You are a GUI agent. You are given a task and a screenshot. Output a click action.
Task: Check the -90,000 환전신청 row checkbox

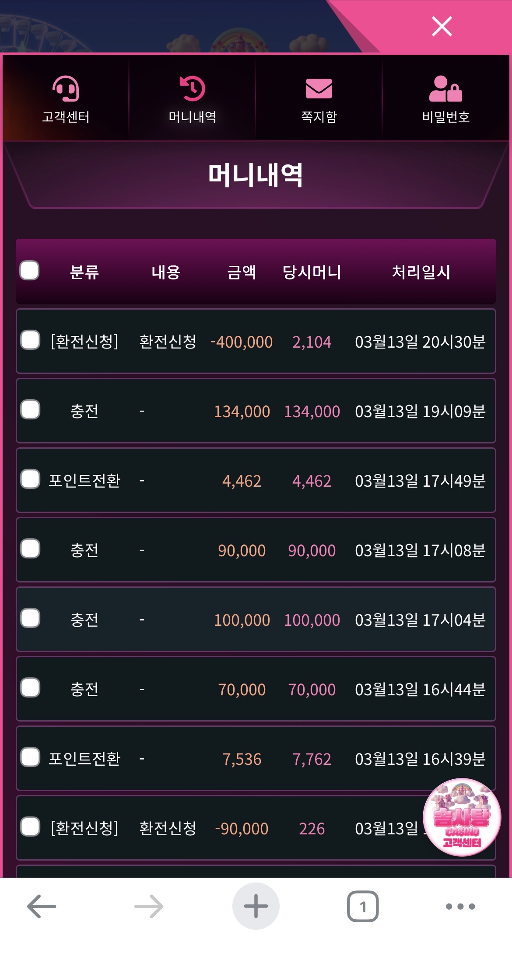[30, 827]
